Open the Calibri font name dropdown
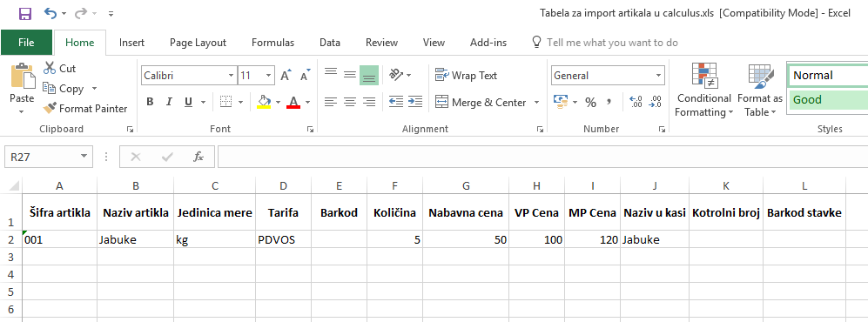The height and width of the screenshot is (322, 868). [x=232, y=76]
